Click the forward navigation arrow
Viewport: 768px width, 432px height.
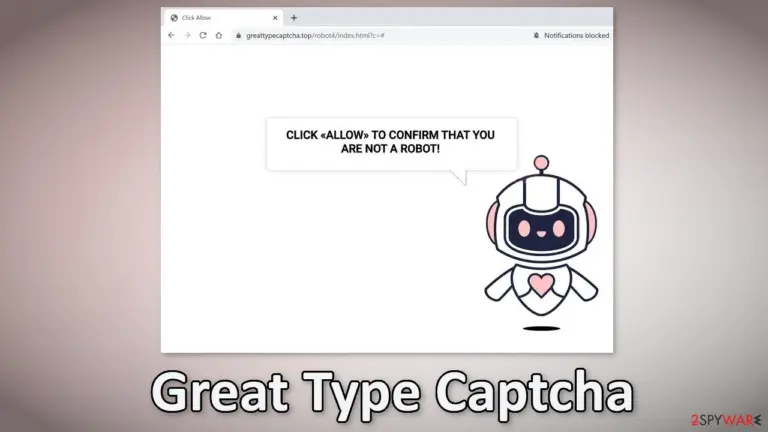coord(187,35)
